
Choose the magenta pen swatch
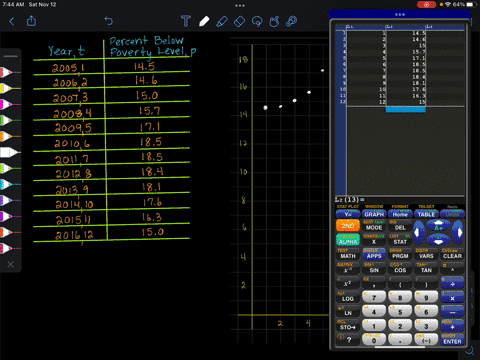[x=9, y=104]
